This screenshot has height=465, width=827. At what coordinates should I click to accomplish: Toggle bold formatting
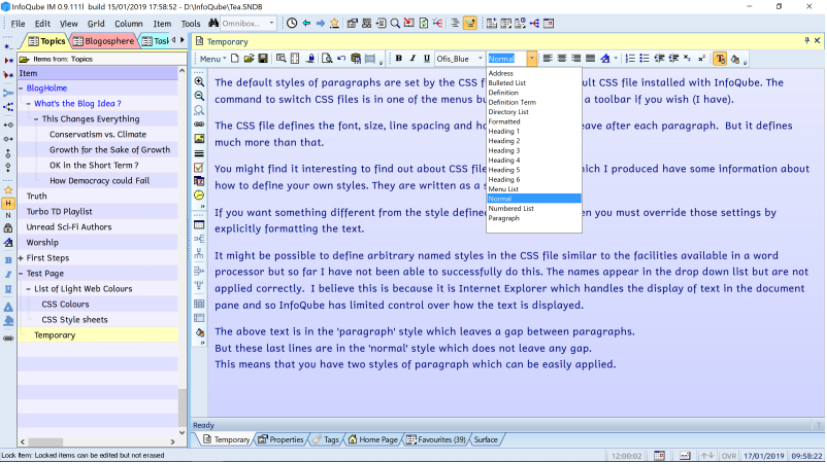(399, 59)
